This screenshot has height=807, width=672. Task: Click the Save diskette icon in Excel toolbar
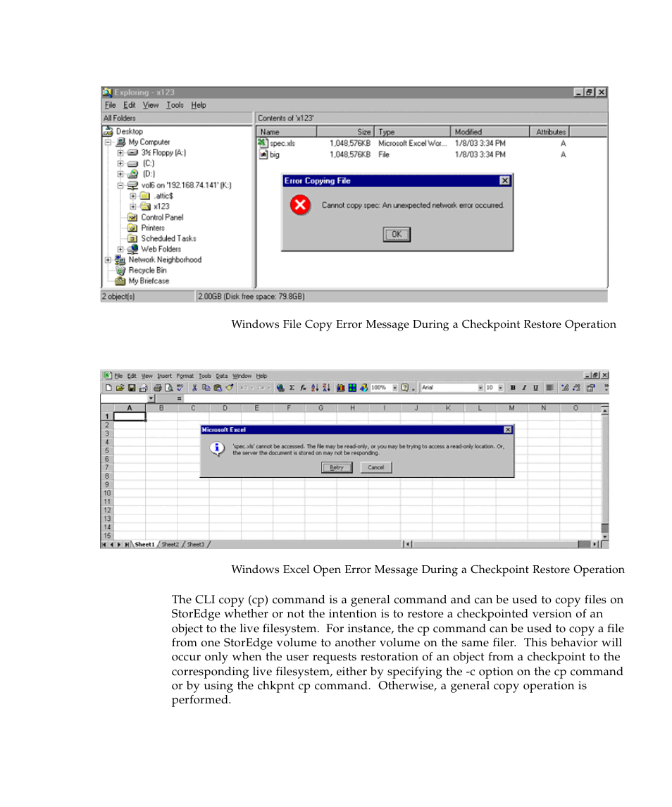(132, 388)
